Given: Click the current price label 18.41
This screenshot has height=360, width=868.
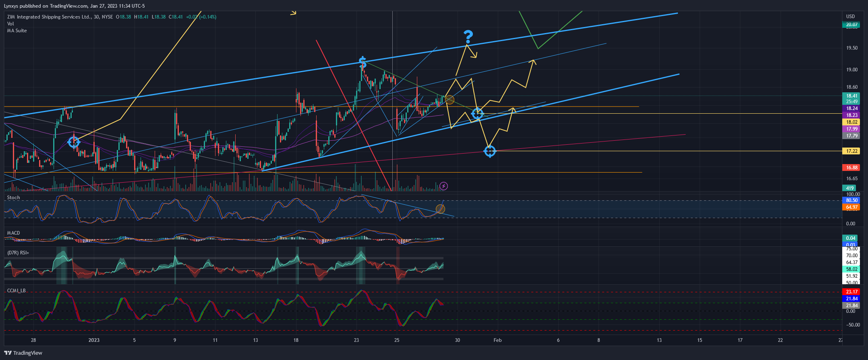Looking at the screenshot, I should click(851, 96).
